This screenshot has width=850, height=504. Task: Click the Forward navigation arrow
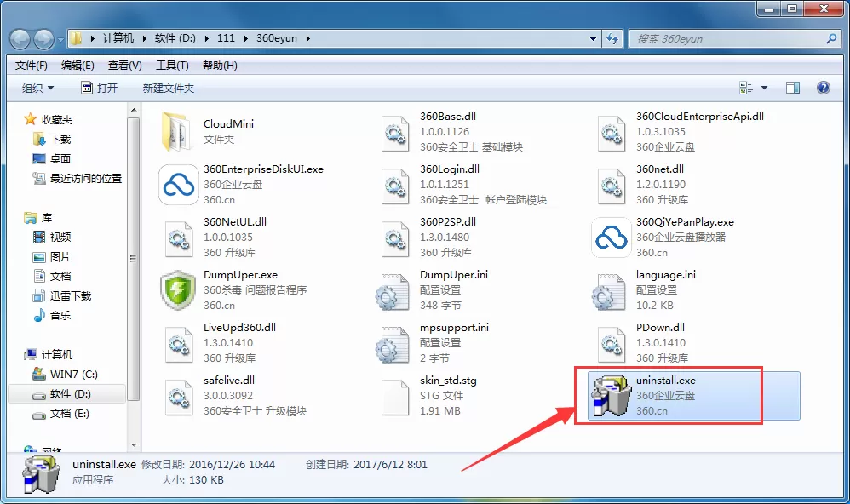click(44, 39)
